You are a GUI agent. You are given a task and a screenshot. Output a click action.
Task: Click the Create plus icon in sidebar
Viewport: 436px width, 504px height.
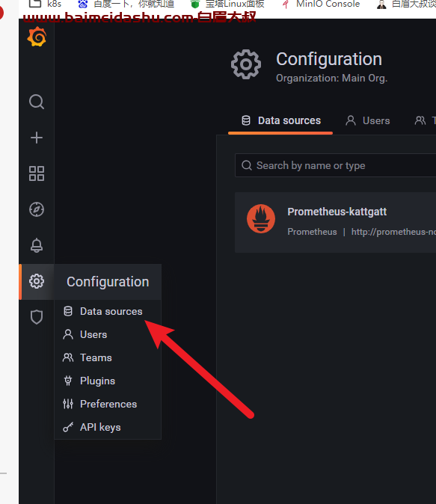tap(37, 138)
